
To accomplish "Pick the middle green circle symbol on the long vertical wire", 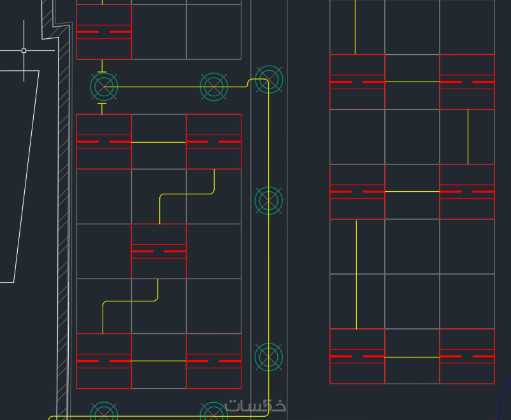I will point(268,201).
